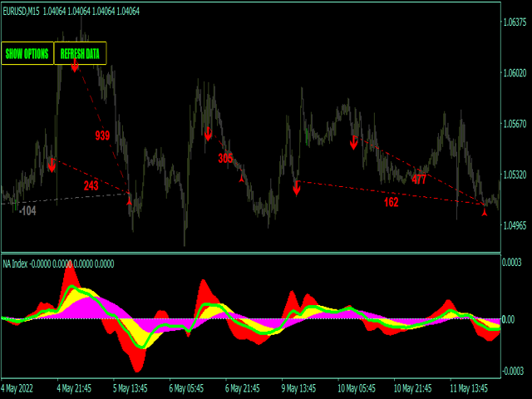Click the 1.06375 price scale value
This screenshot has height=399, width=532.
(515, 22)
